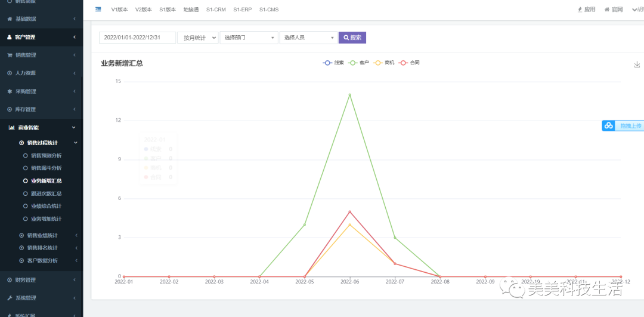
Task: Switch to the S1-CRM tab
Action: 216,10
